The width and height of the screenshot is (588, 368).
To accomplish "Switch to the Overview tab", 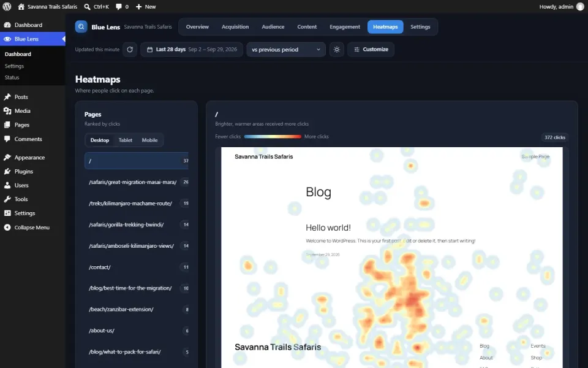I will [197, 26].
